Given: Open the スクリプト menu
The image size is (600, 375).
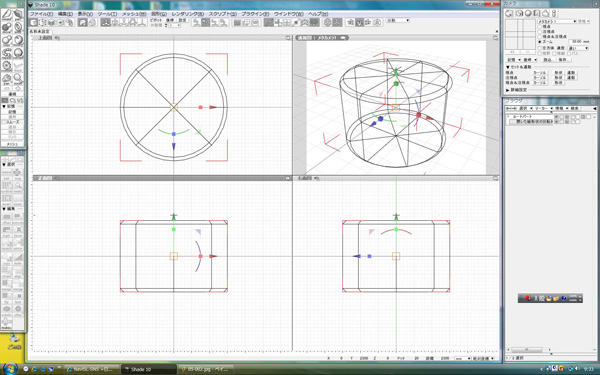Looking at the screenshot, I should pos(223,14).
